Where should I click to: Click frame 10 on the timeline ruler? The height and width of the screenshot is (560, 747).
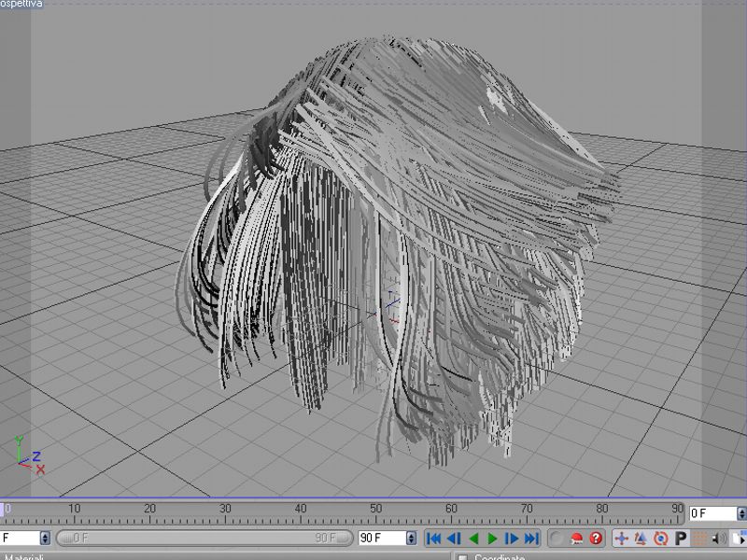75,509
